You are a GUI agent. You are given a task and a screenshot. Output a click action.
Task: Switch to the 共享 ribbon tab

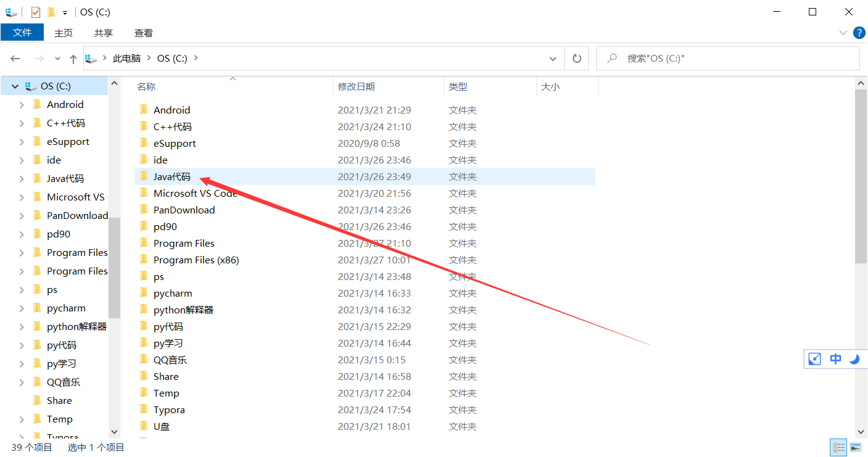point(104,33)
